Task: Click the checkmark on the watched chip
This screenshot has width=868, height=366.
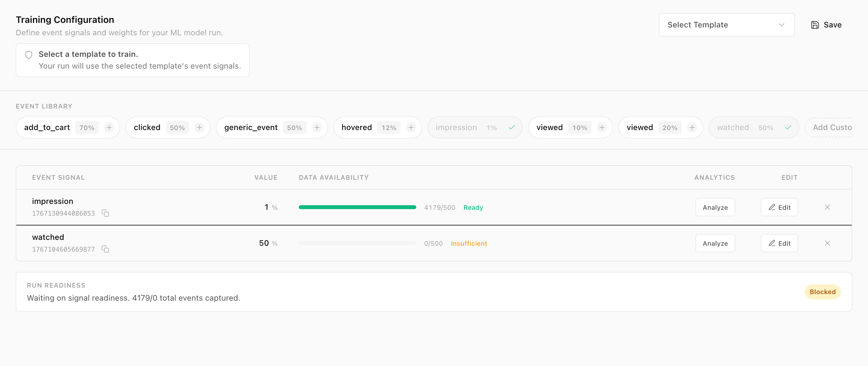Action: click(788, 128)
